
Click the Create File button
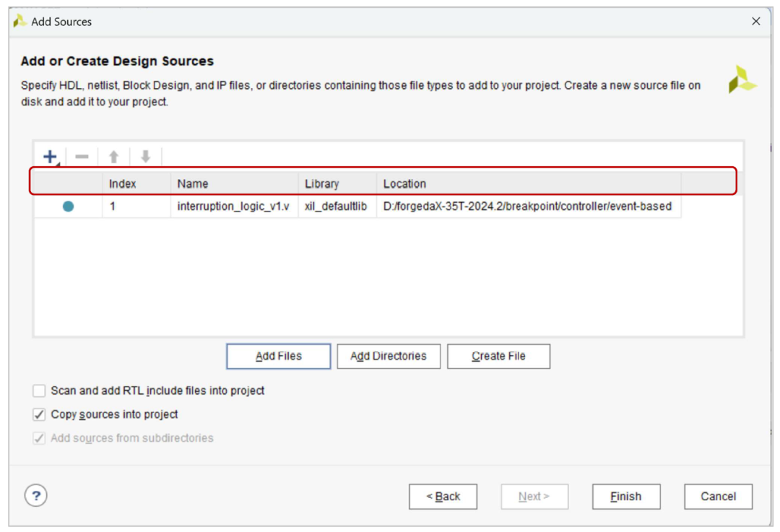[498, 356]
